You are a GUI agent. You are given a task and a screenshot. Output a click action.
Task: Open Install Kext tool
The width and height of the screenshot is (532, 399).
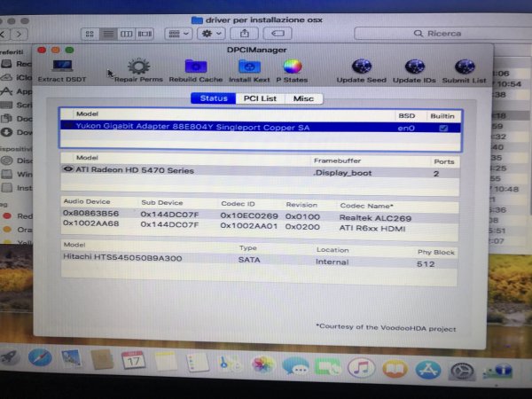(249, 66)
